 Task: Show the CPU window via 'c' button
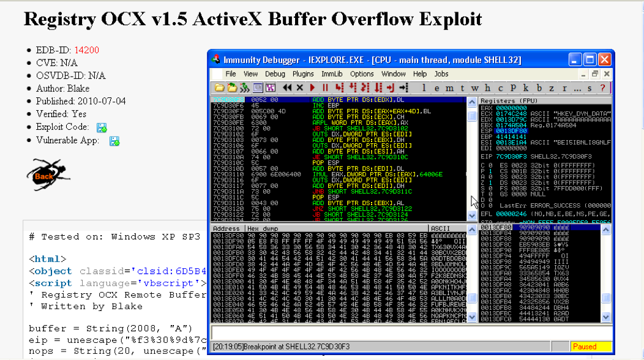click(500, 88)
